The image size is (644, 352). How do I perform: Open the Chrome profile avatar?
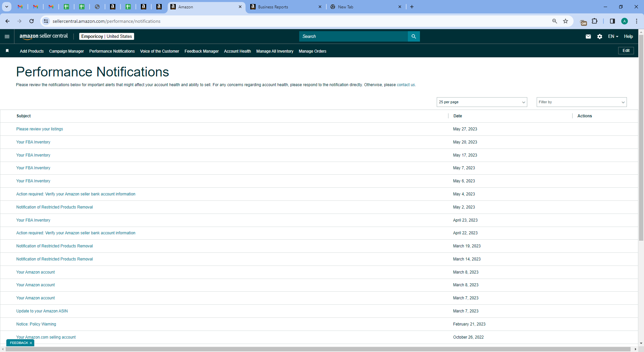(625, 21)
